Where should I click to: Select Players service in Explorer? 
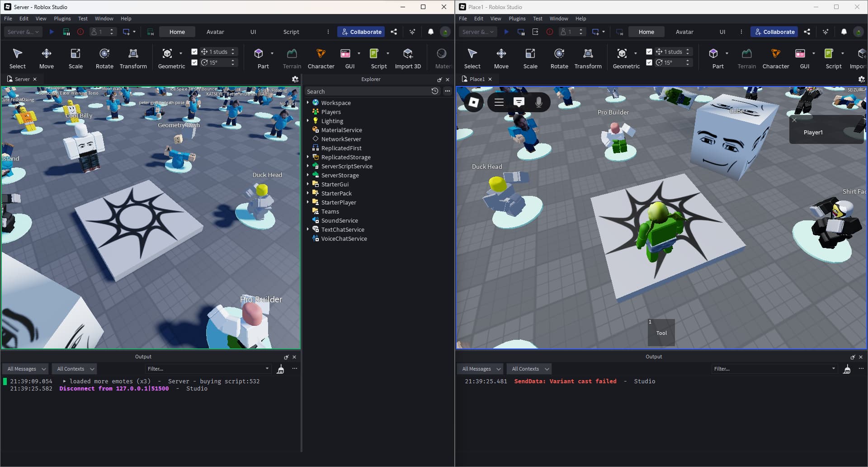click(x=331, y=112)
